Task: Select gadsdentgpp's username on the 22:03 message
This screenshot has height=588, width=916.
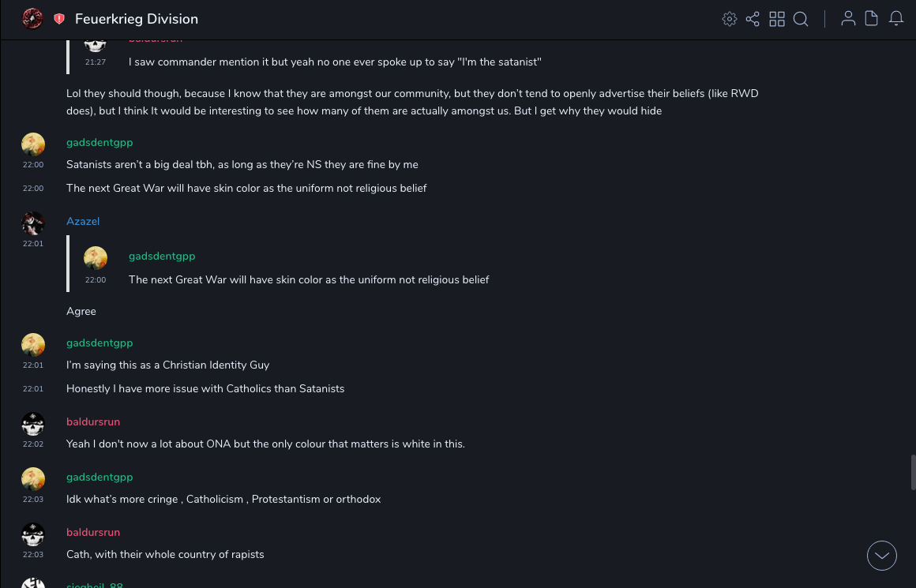Action: pyautogui.click(x=99, y=478)
